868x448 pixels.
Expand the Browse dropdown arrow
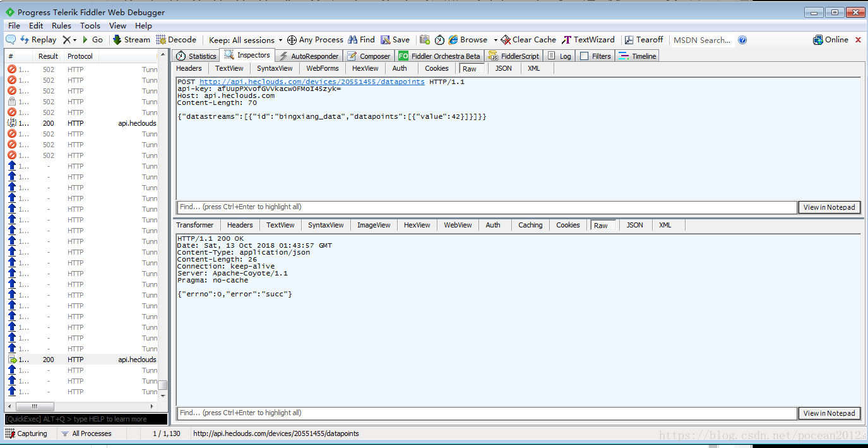point(496,40)
